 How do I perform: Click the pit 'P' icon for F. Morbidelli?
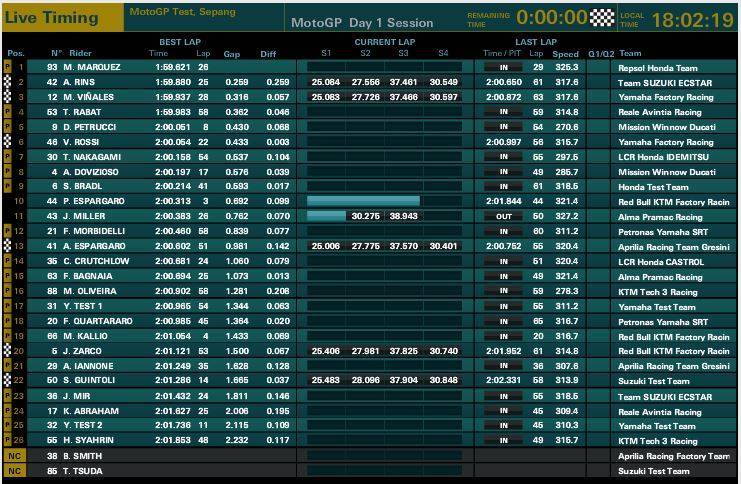pos(7,231)
